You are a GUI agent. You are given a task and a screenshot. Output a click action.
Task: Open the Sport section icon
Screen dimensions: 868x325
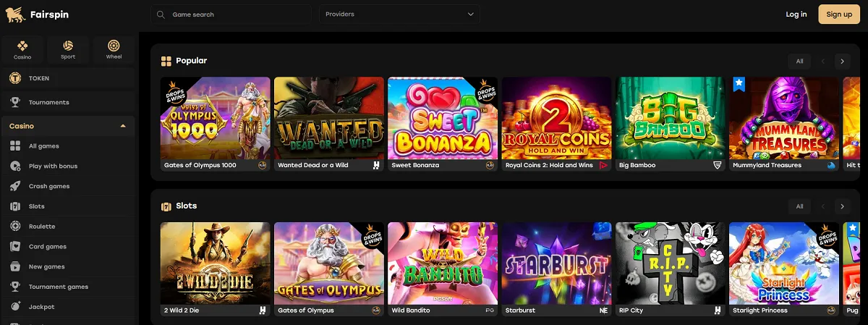(x=68, y=46)
